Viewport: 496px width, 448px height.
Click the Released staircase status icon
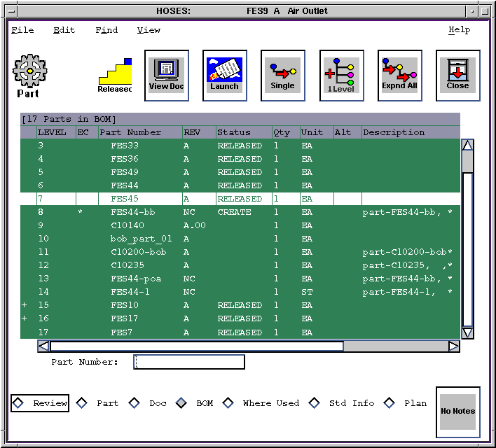click(115, 75)
